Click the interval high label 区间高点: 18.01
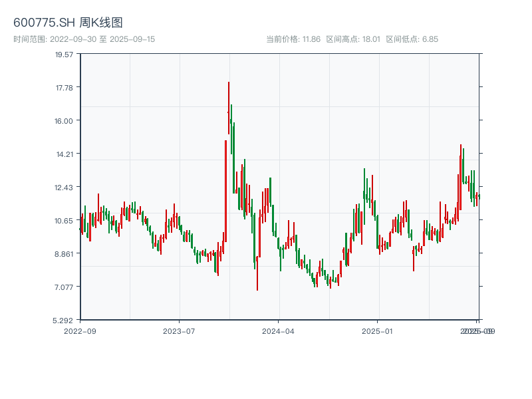 (353, 39)
